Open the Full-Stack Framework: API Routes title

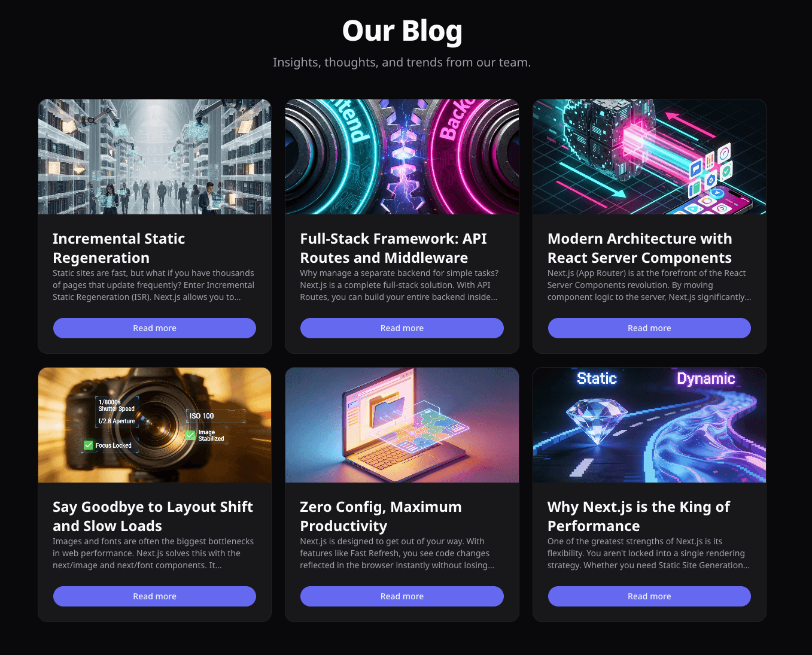393,248
